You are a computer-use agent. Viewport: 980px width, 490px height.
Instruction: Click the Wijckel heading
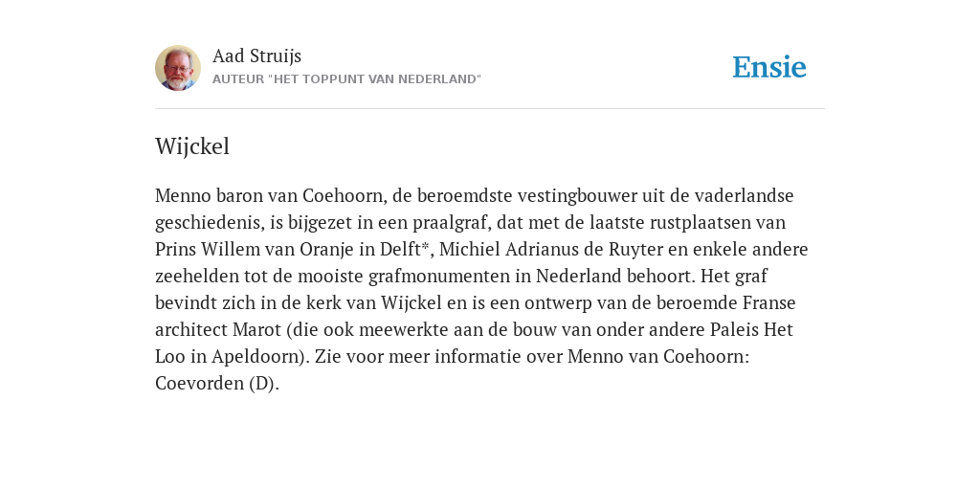(x=192, y=146)
